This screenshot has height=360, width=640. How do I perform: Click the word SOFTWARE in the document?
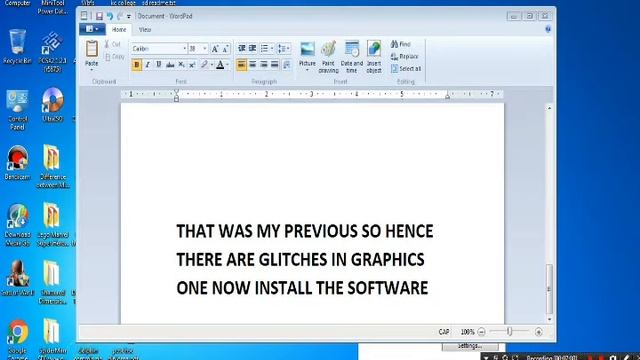tap(387, 288)
